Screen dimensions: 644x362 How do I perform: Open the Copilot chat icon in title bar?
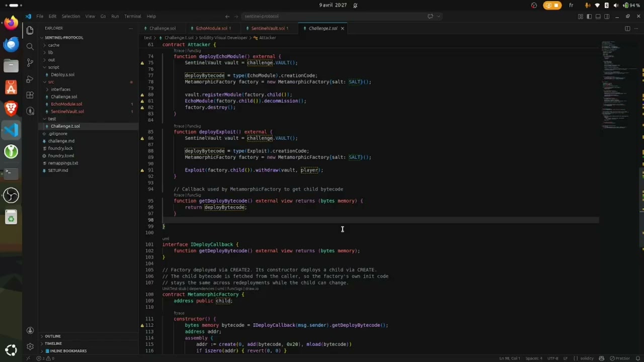coord(430,16)
